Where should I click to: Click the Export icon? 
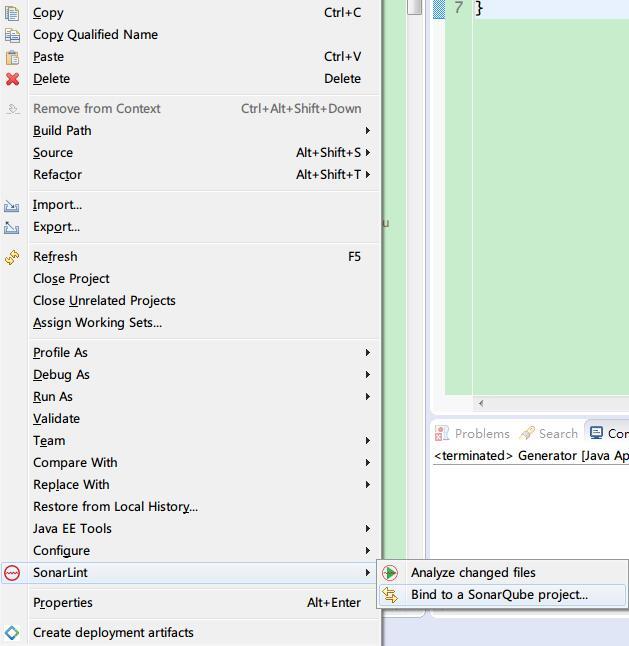click(x=12, y=227)
